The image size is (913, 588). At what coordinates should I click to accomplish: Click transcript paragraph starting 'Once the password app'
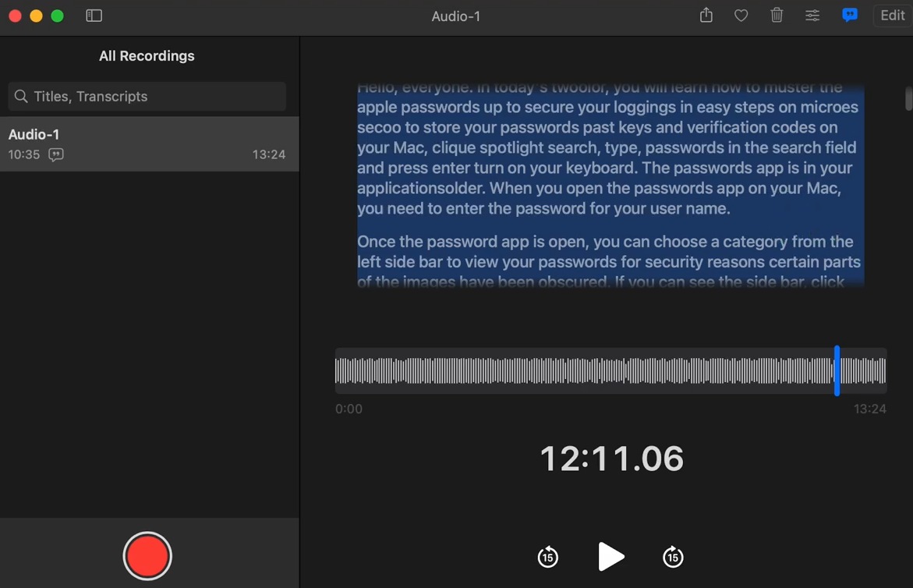pos(609,262)
